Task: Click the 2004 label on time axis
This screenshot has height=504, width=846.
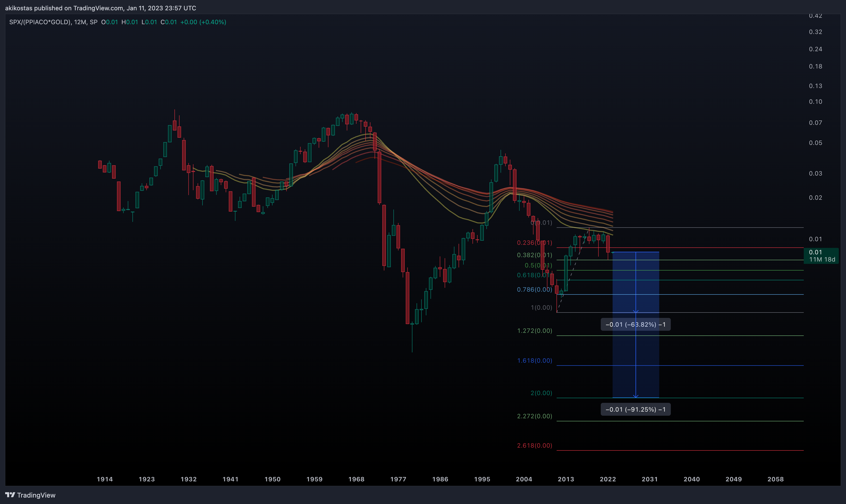Action: pyautogui.click(x=524, y=479)
